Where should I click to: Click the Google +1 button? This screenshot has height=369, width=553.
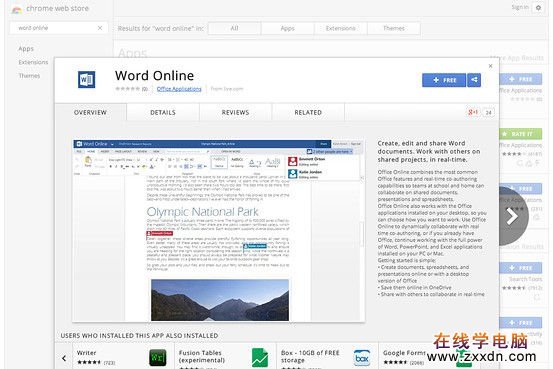pos(473,112)
